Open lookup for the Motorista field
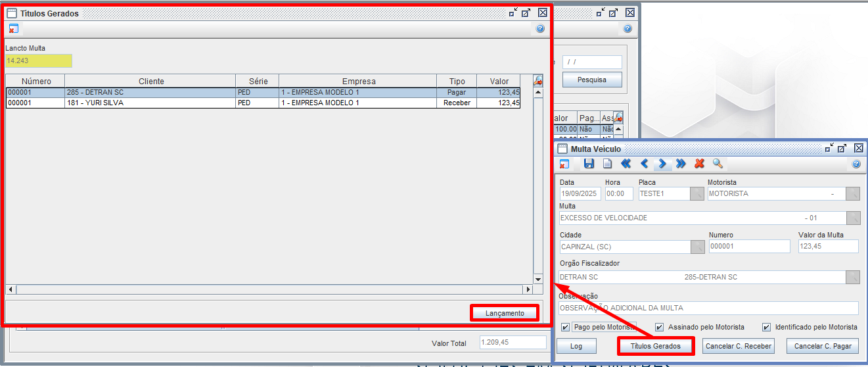Image resolution: width=868 pixels, height=367 pixels. point(852,193)
